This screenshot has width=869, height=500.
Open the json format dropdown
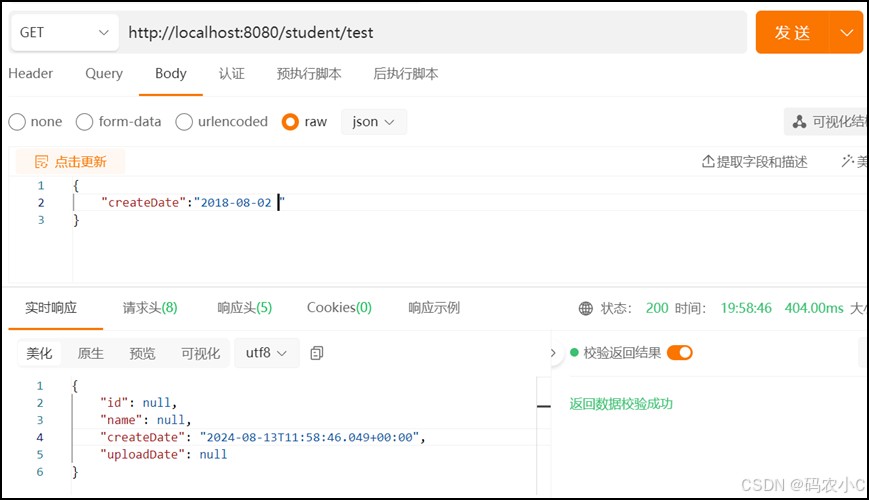374,121
